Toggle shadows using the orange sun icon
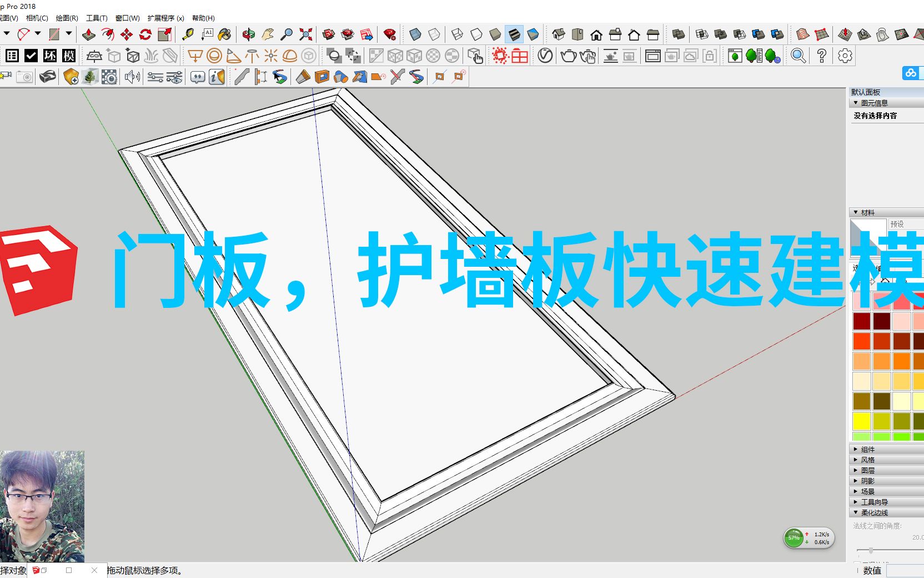Viewport: 924px width, 578px height. 499,56
